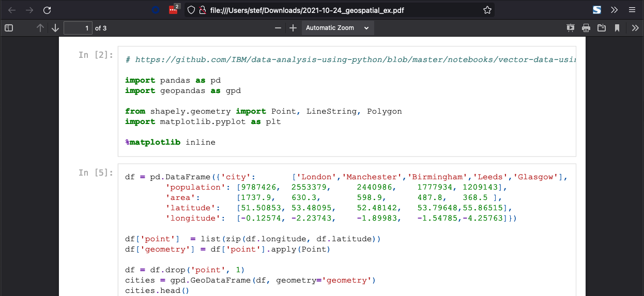644x296 pixels.
Task: Click the 'Birmingham' city string
Action: [438, 177]
